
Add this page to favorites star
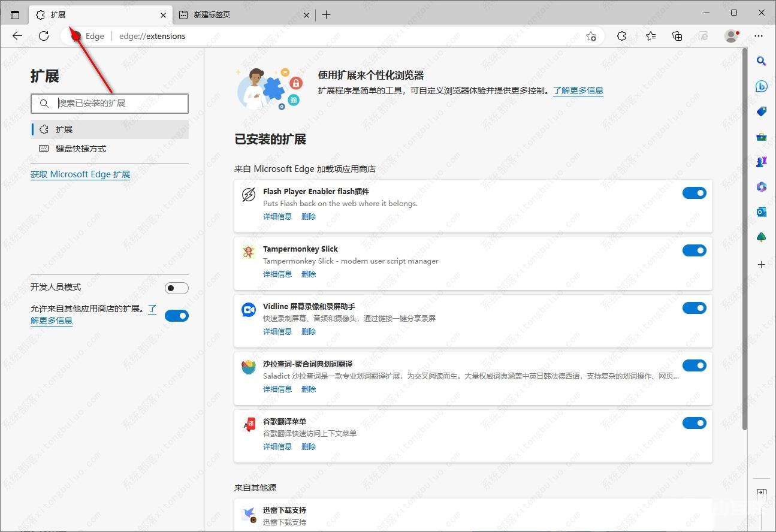click(x=591, y=36)
